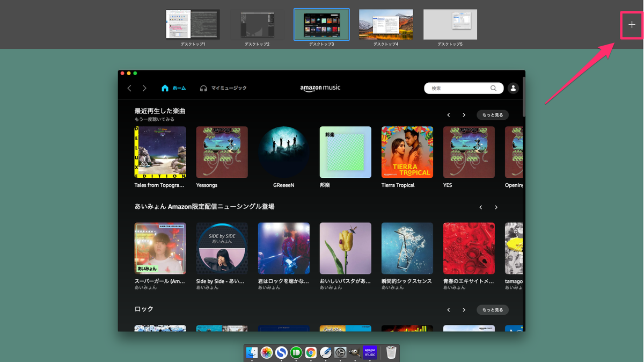Switch to the デスクトップ2 space
Image resolution: width=644 pixels, height=362 pixels.
(257, 24)
